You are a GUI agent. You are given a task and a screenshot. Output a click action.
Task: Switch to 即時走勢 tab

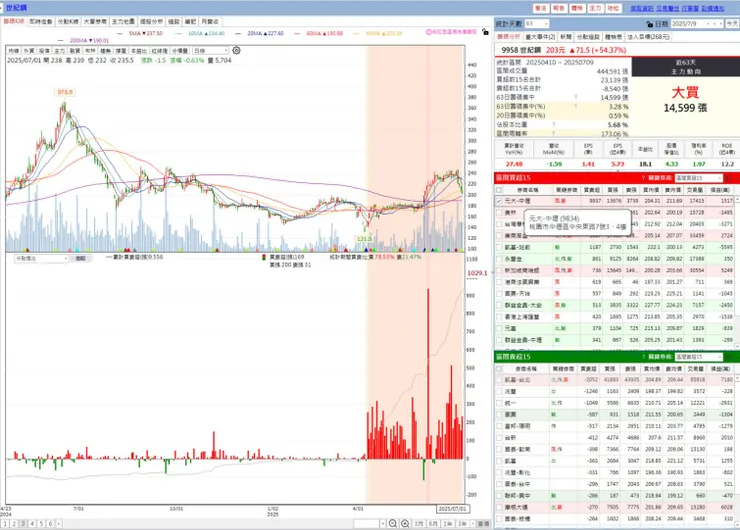tap(41, 22)
